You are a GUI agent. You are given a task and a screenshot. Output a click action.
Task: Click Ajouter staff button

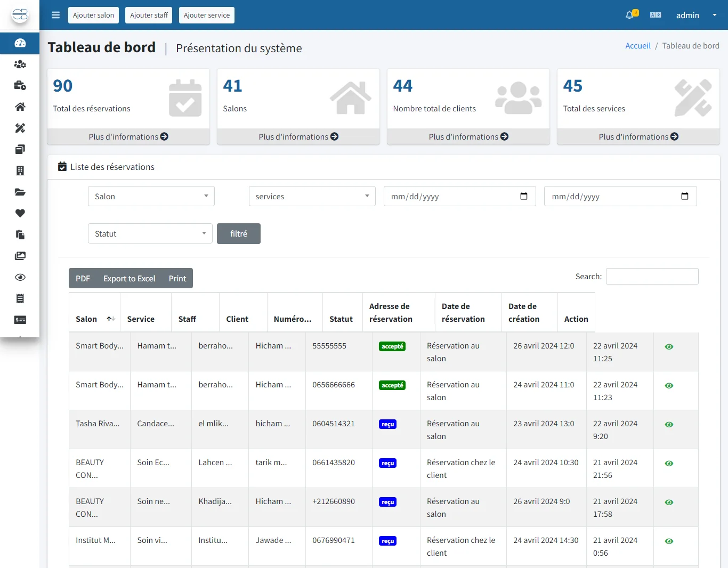pyautogui.click(x=149, y=15)
